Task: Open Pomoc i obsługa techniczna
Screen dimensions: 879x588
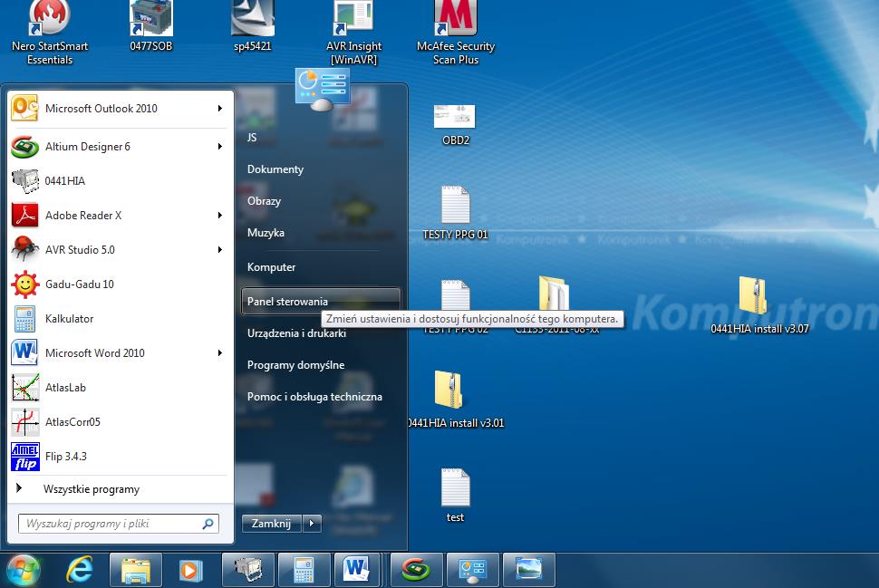Action: pyautogui.click(x=321, y=397)
